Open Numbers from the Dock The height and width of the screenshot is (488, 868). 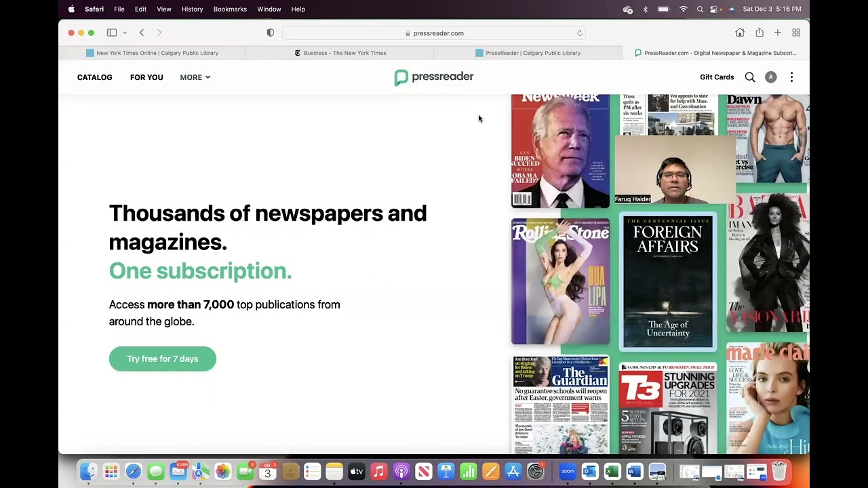click(469, 471)
